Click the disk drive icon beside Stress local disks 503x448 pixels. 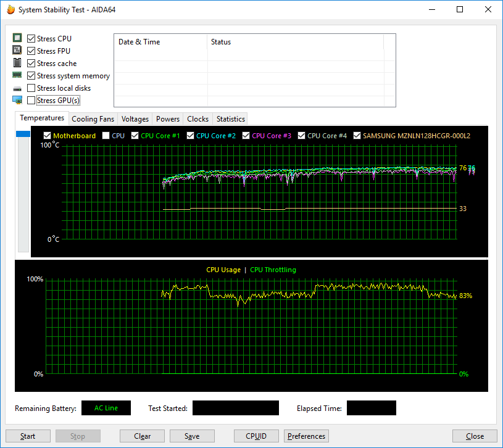17,88
